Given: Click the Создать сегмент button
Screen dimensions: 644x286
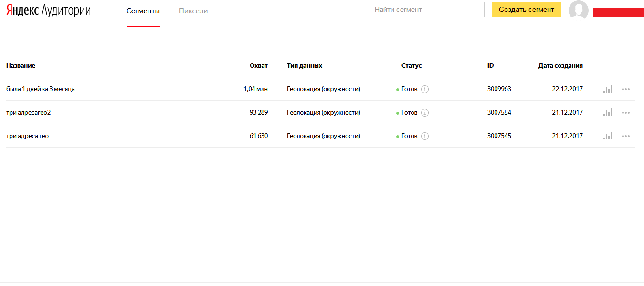Looking at the screenshot, I should [527, 10].
